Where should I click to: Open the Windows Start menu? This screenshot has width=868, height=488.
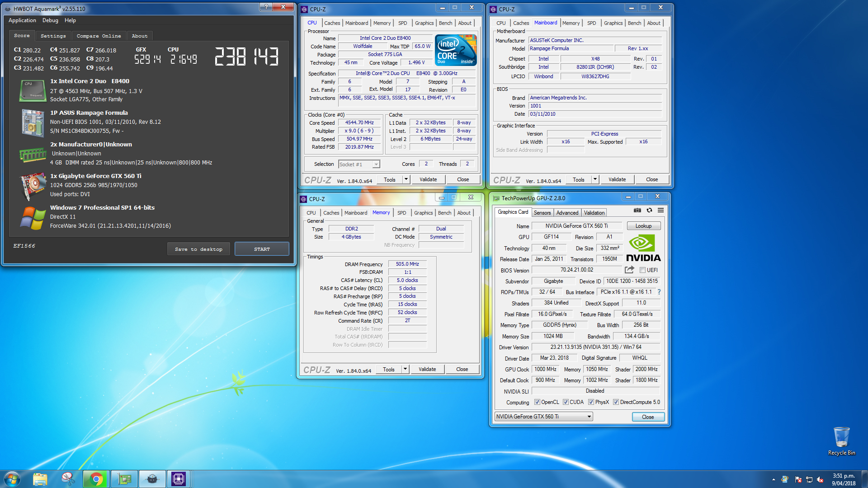click(12, 479)
